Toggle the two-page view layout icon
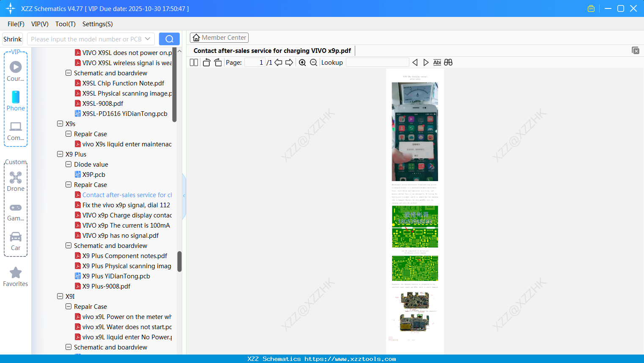This screenshot has height=363, width=644. (194, 63)
